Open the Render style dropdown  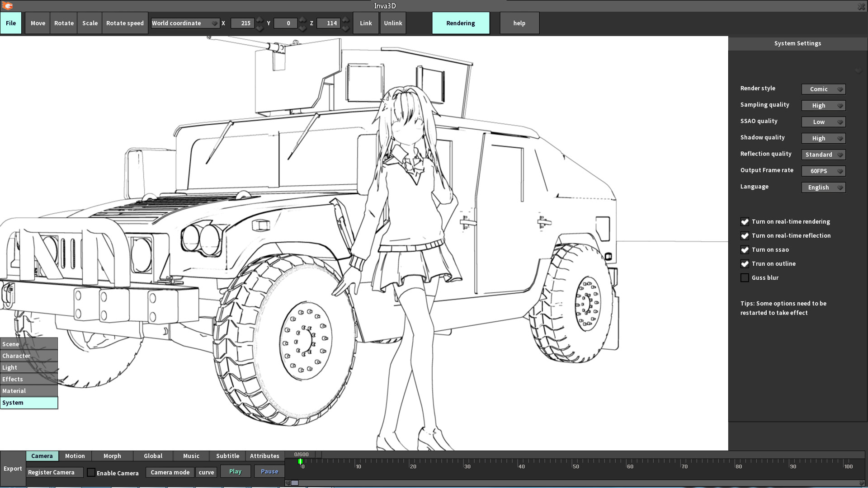823,89
